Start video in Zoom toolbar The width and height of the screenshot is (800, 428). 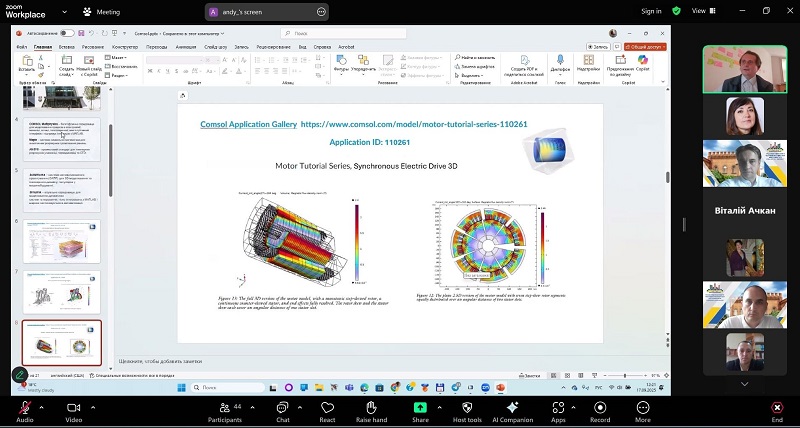click(73, 411)
